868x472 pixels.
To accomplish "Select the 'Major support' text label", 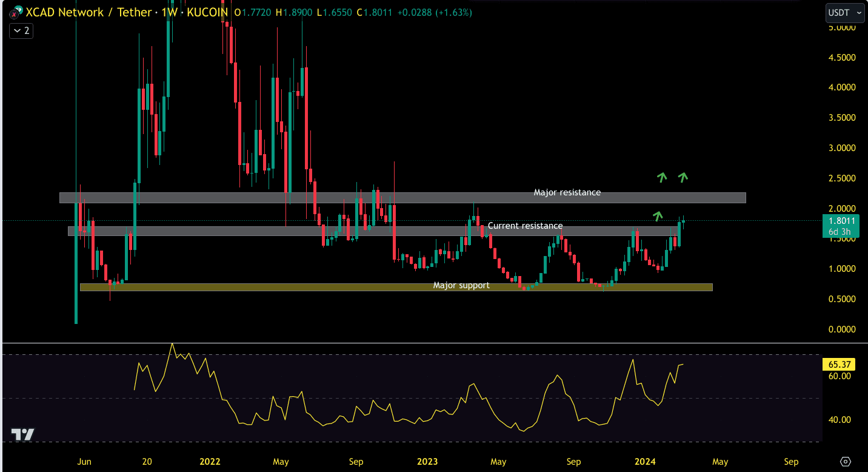I will 461,285.
